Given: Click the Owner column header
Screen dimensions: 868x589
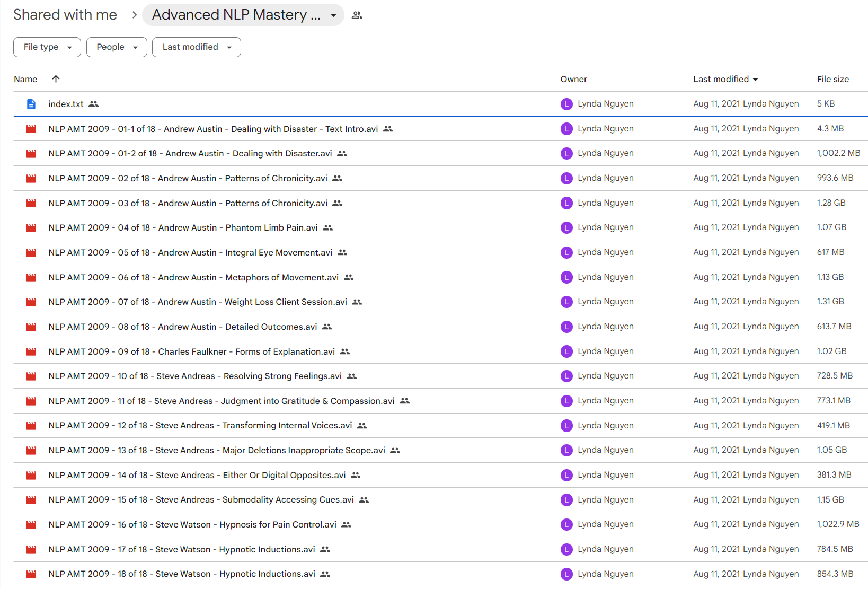Looking at the screenshot, I should click(x=574, y=79).
